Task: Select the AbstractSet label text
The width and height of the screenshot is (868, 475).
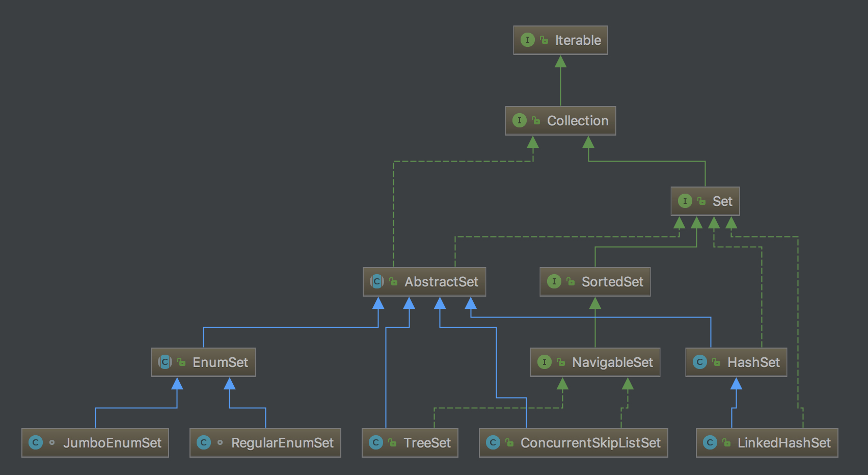Action: 442,282
